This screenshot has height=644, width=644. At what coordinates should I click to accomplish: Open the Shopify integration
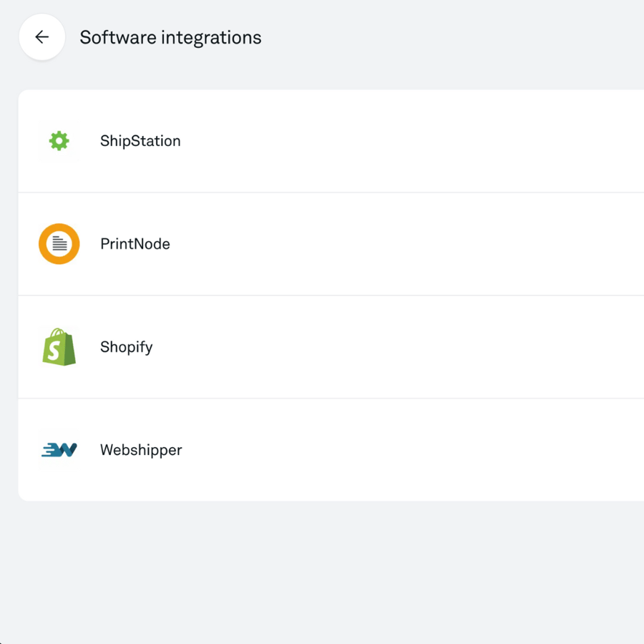(x=286, y=346)
